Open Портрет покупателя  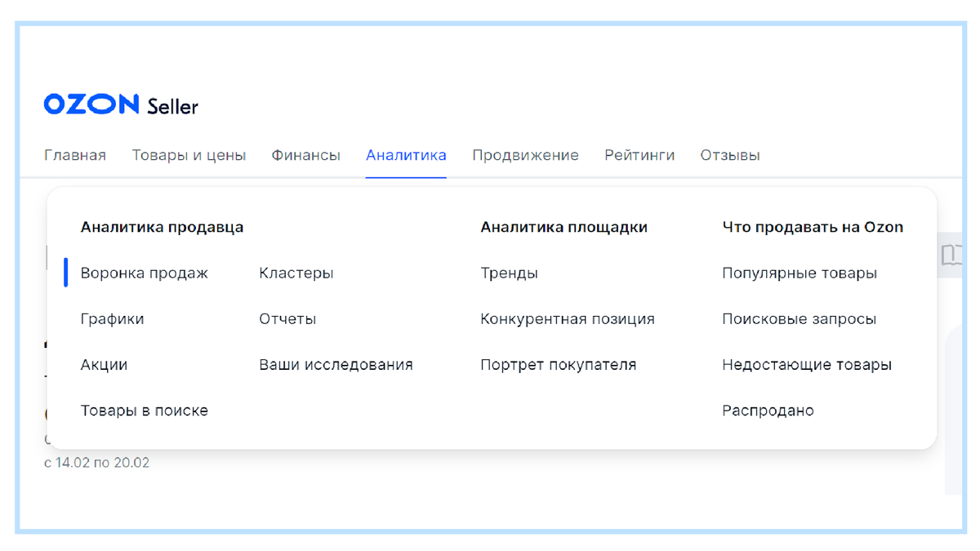(558, 365)
